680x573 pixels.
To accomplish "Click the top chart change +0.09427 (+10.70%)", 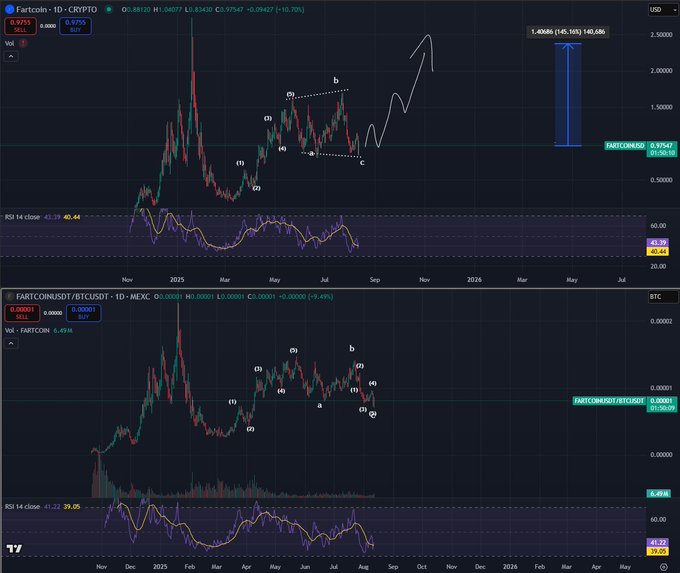I will [275, 9].
